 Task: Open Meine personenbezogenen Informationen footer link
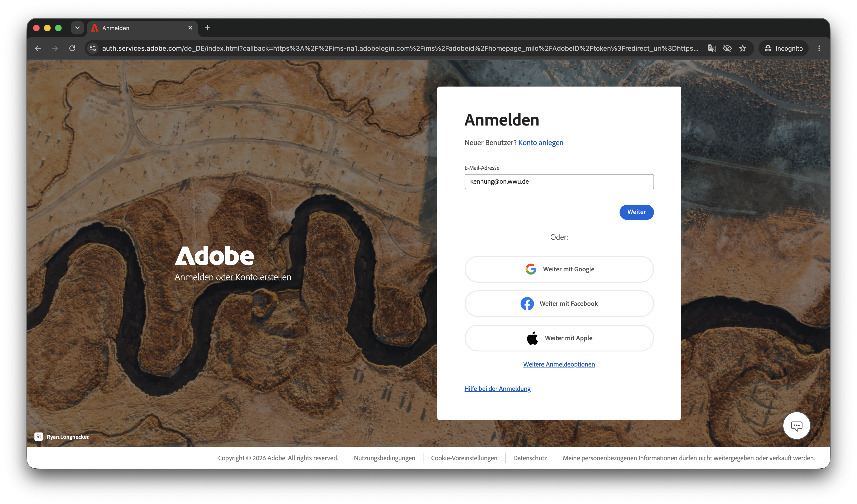point(689,458)
